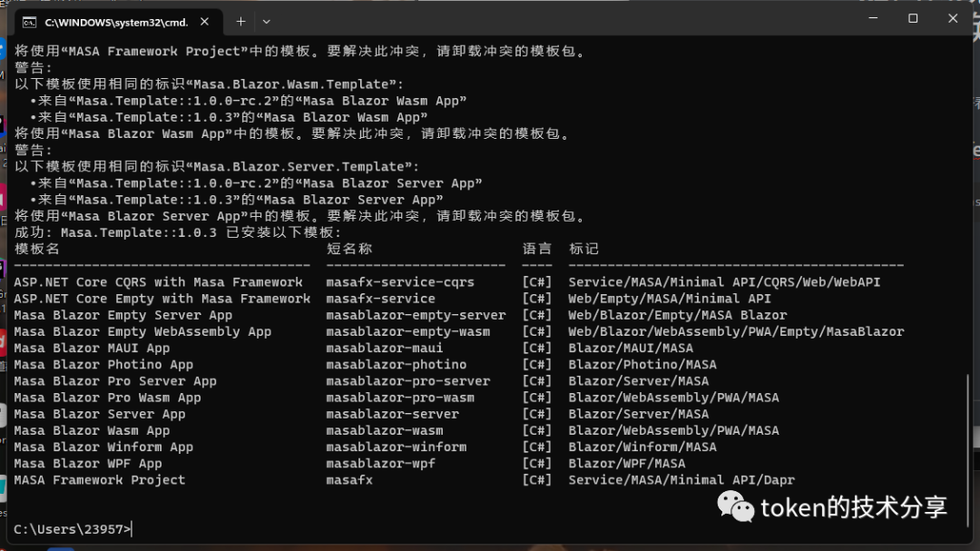Click the [C#] entry for masafx row
The height and width of the screenshot is (551, 980).
pos(537,479)
